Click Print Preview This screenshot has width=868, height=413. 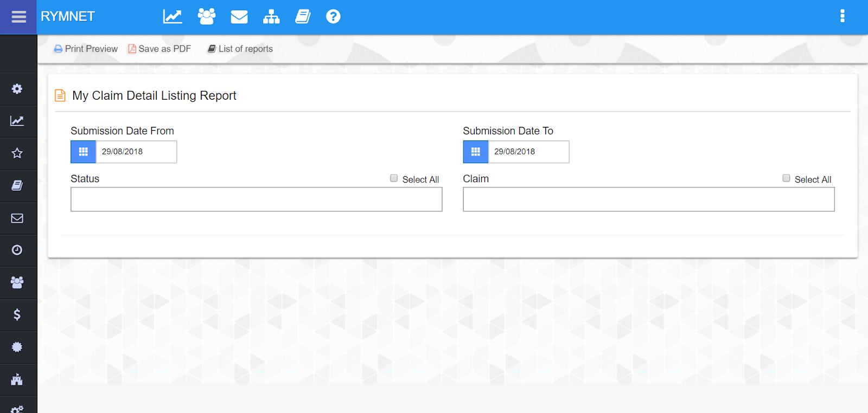point(86,49)
